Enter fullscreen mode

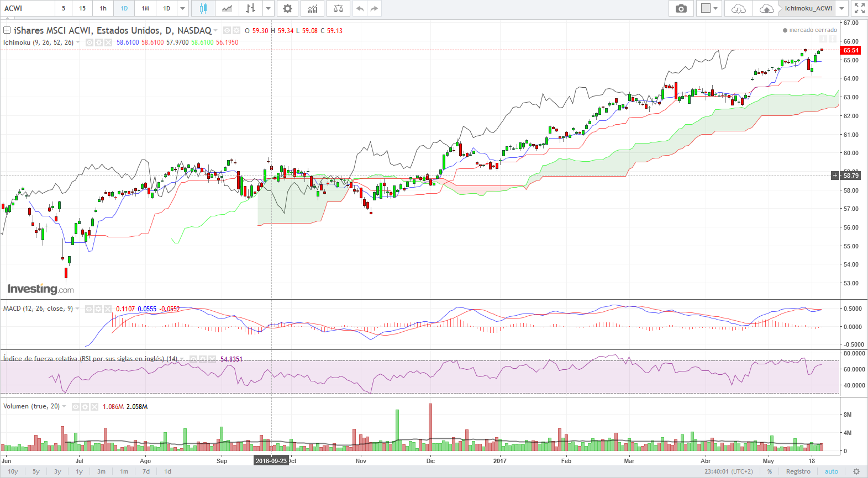859,8
